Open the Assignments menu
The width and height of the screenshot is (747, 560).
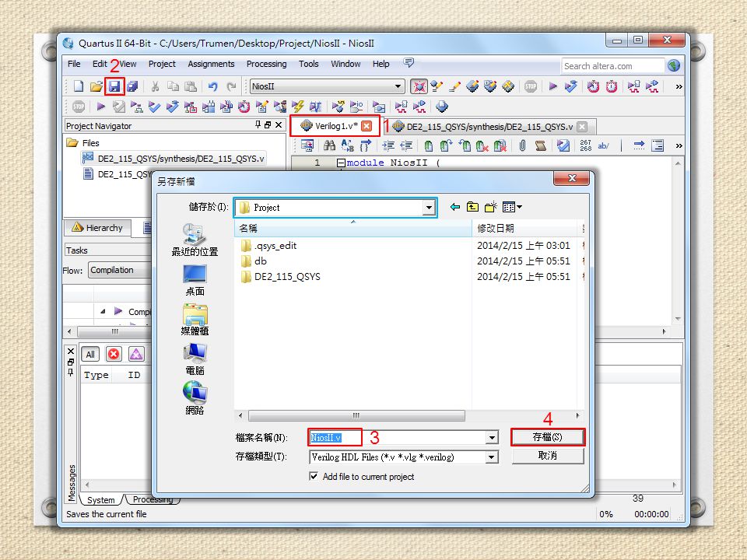pyautogui.click(x=211, y=64)
